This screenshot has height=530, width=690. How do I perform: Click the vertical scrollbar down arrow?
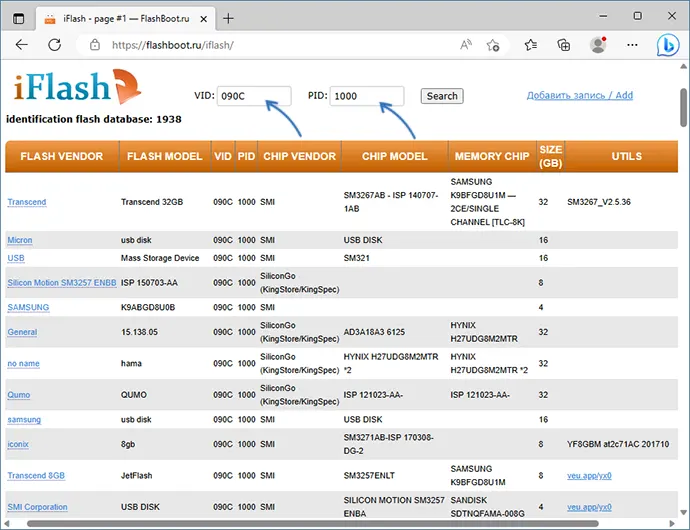coord(683,512)
